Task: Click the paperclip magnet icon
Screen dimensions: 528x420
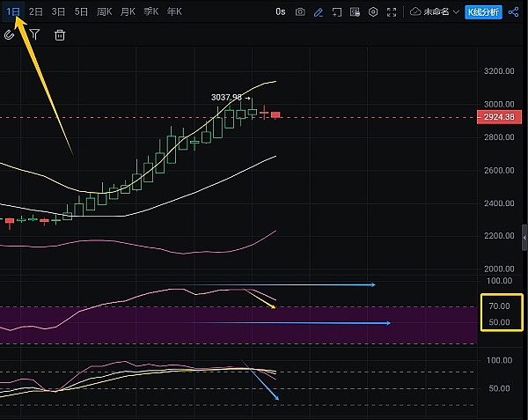Action: click(x=10, y=34)
